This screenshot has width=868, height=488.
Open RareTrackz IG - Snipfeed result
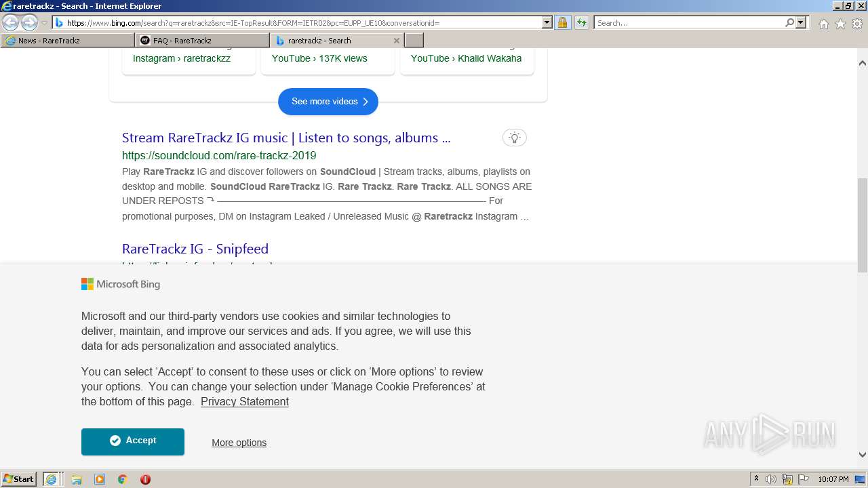click(x=195, y=249)
